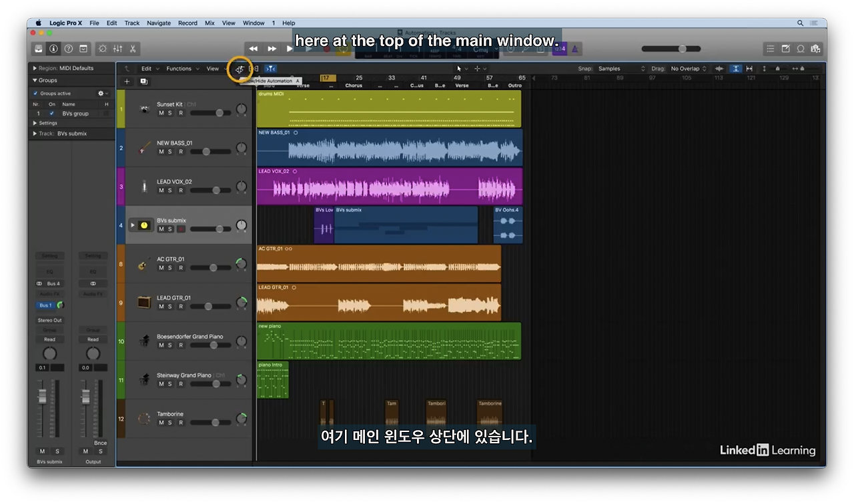Click the Rewind transport button

(254, 49)
